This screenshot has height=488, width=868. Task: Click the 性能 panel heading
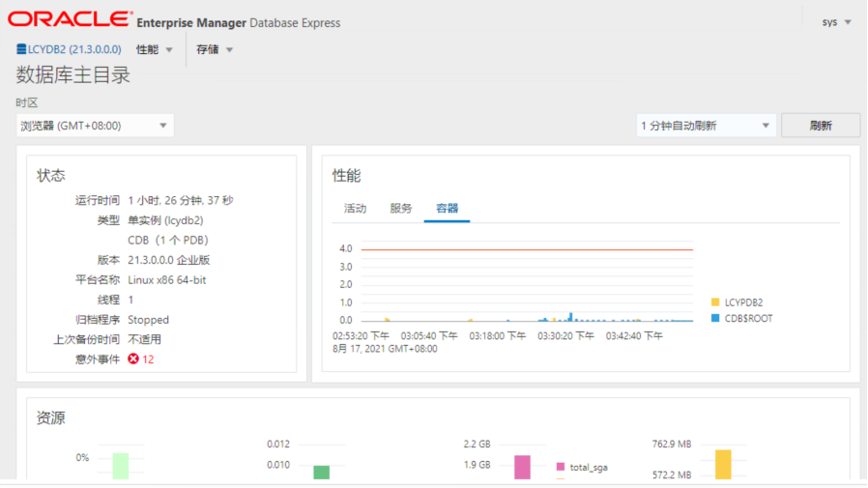(347, 176)
